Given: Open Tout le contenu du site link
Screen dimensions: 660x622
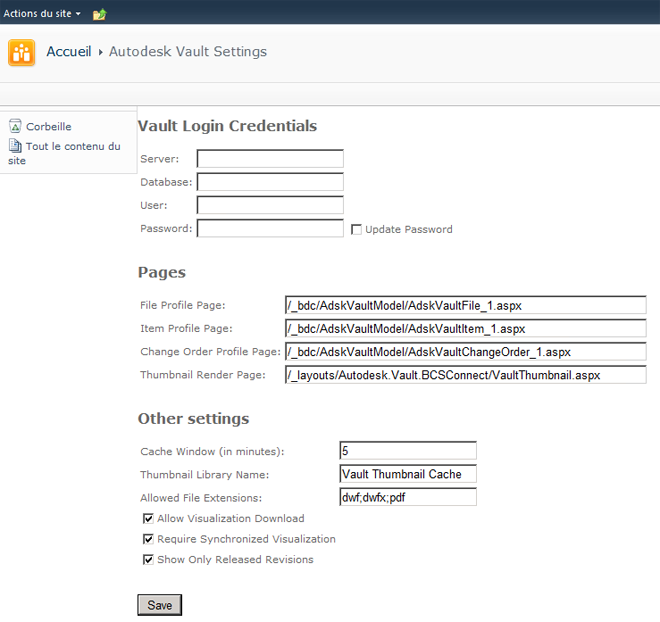Looking at the screenshot, I should coord(64,153).
